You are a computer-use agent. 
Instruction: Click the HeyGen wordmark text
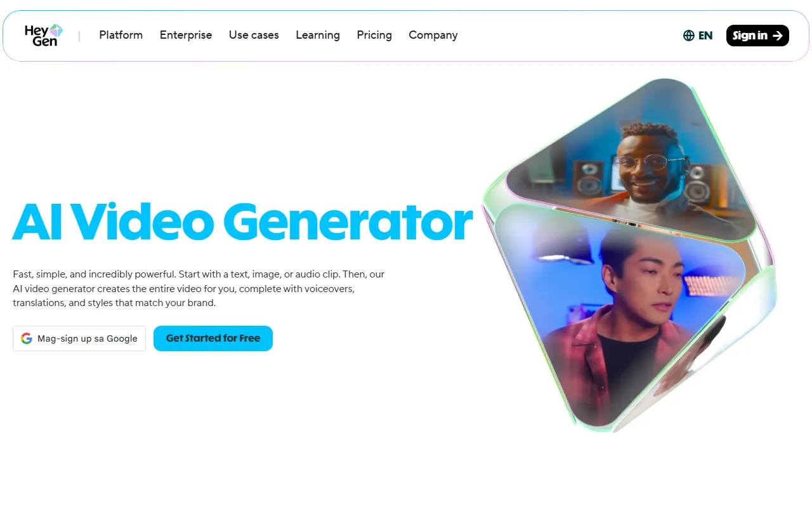[x=41, y=36]
